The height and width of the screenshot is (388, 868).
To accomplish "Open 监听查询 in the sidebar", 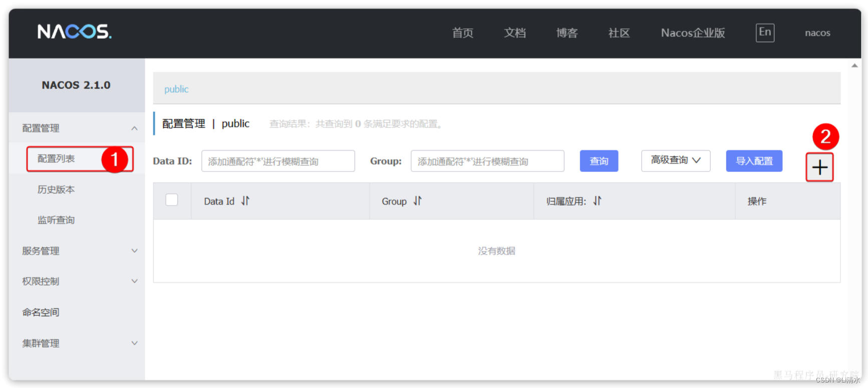I will coord(56,220).
